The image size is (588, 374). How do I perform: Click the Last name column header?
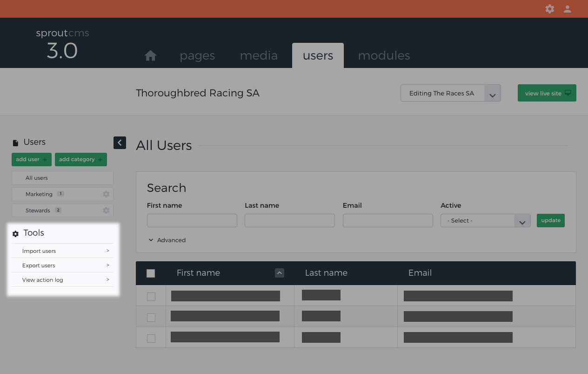pos(326,273)
